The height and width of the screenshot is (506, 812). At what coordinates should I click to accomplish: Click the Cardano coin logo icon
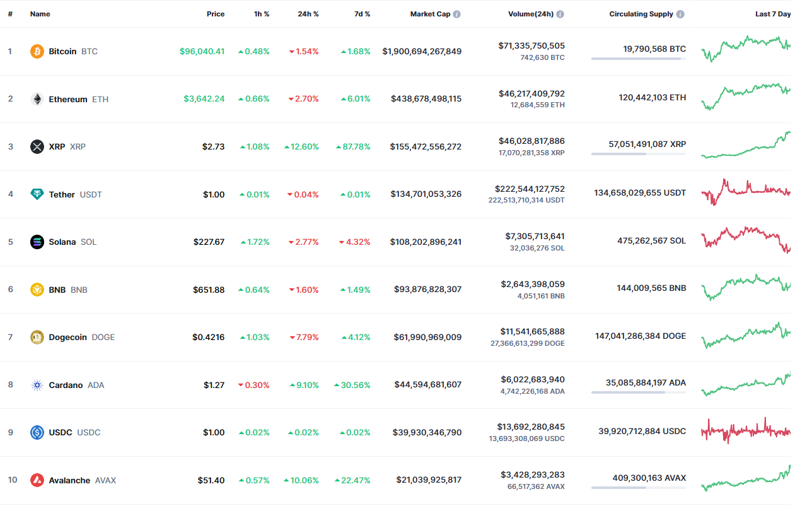(x=37, y=385)
